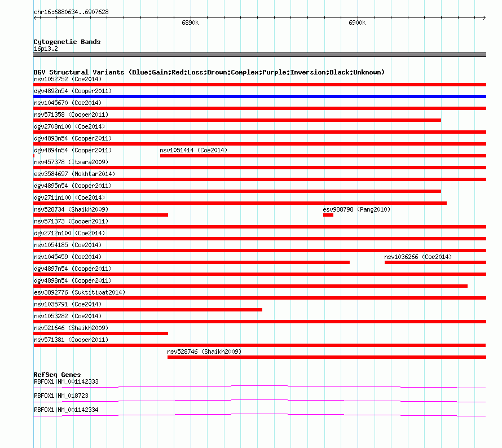502x448 pixels.
Task: Click nsv521646 (Shaikh2009) label
Action: pyautogui.click(x=71, y=328)
